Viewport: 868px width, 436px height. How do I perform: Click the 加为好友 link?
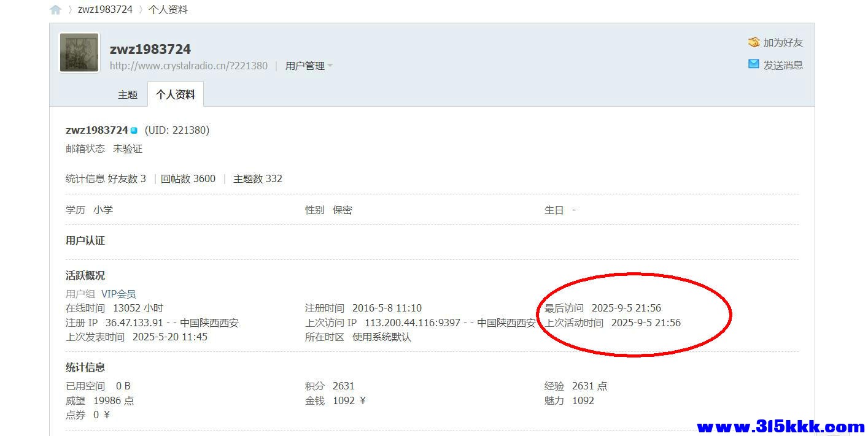[x=783, y=42]
